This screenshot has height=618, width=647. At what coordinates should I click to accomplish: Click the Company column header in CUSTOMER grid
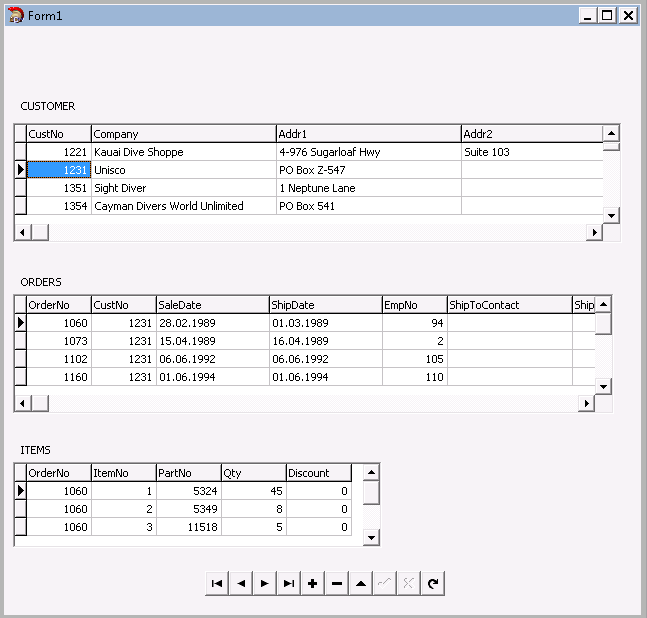click(184, 134)
